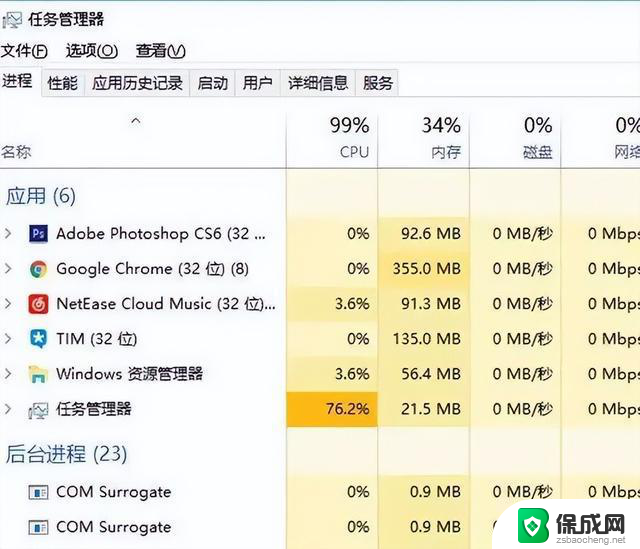Expand the Windows 资源管理器 process
This screenshot has width=640, height=549.
pyautogui.click(x=8, y=374)
